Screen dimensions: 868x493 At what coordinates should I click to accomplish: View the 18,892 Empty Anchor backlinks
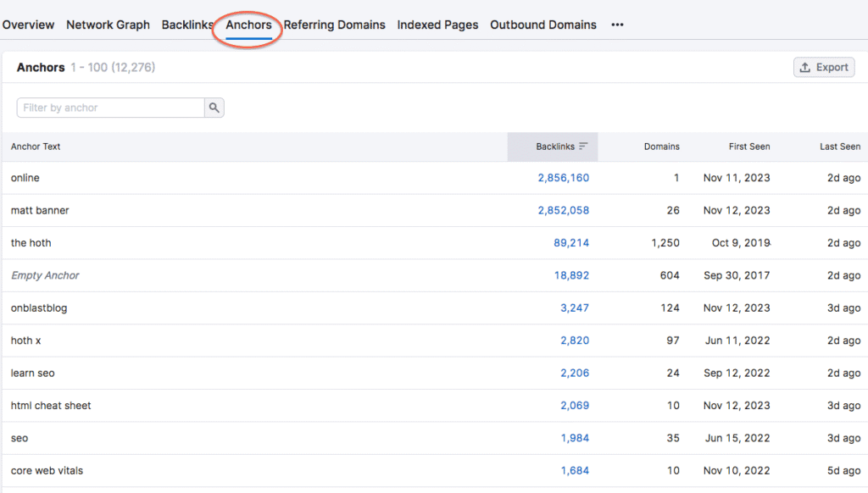pyautogui.click(x=571, y=275)
